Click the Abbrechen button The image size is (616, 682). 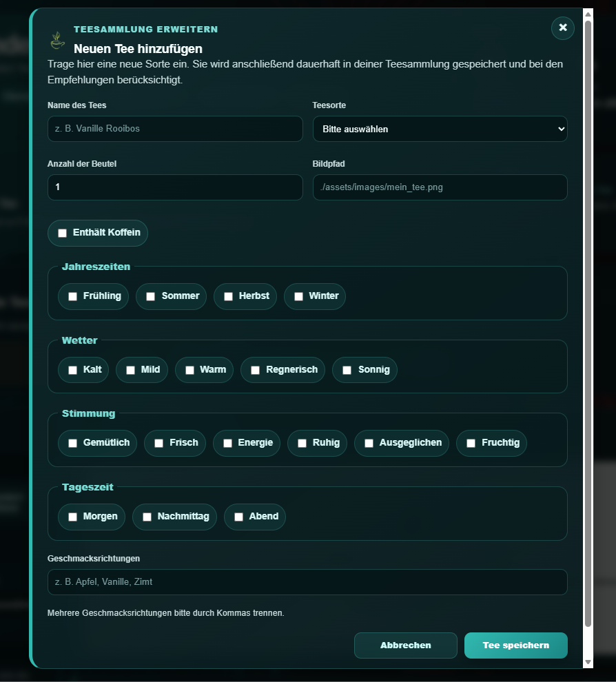405,645
